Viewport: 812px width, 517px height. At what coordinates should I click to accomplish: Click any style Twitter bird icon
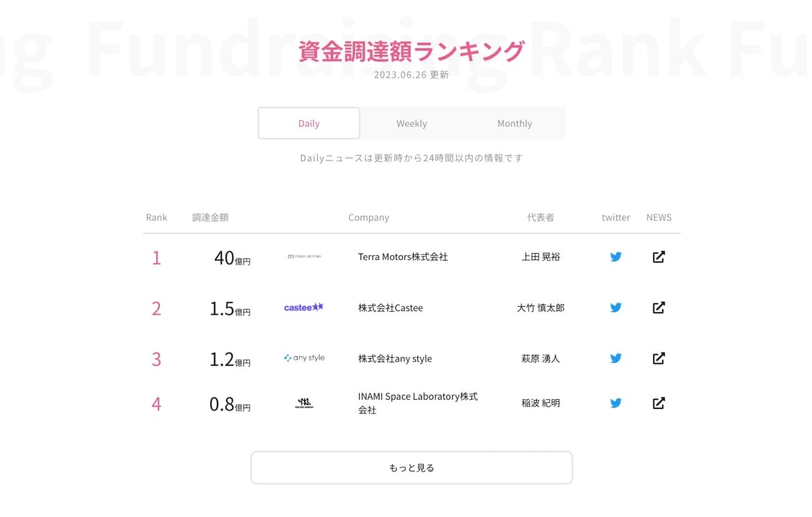coord(616,358)
